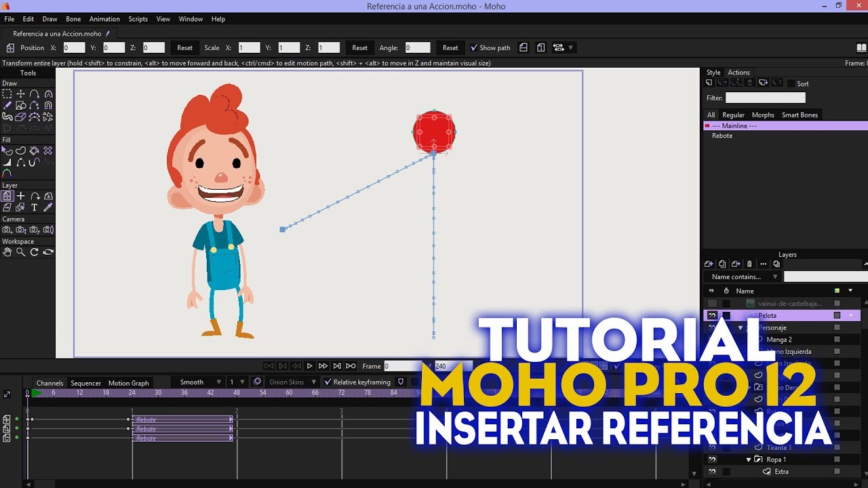Select the Pan Workspace hand tool
The width and height of the screenshot is (868, 488).
pyautogui.click(x=7, y=252)
